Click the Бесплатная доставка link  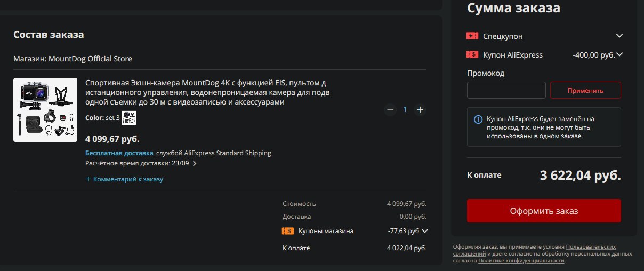pos(119,153)
